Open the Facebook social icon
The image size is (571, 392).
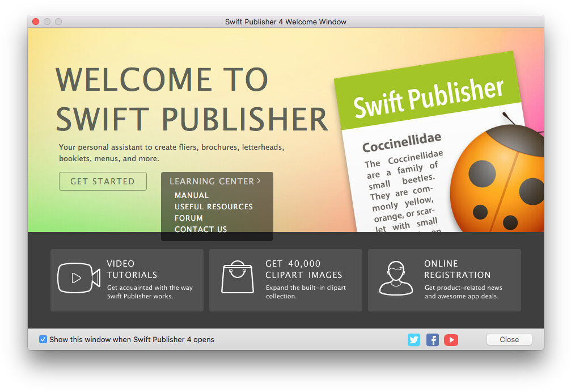coord(433,340)
